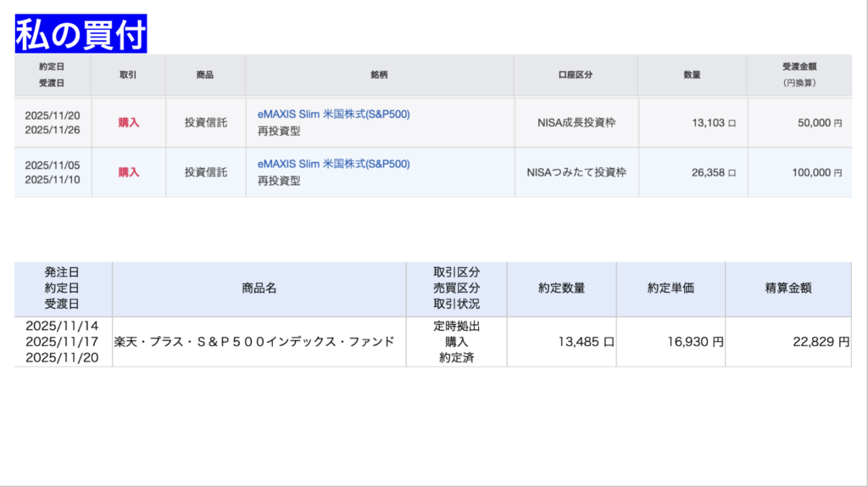This screenshot has width=868, height=487.
Task: Click the 受渡金額 (円換算) column header
Action: [x=798, y=75]
